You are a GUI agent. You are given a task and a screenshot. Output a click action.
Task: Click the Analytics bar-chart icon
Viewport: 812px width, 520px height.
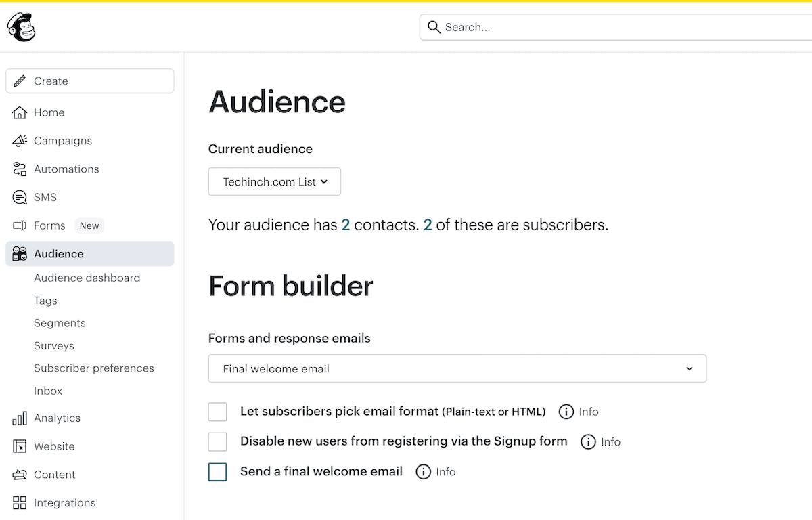tap(18, 418)
